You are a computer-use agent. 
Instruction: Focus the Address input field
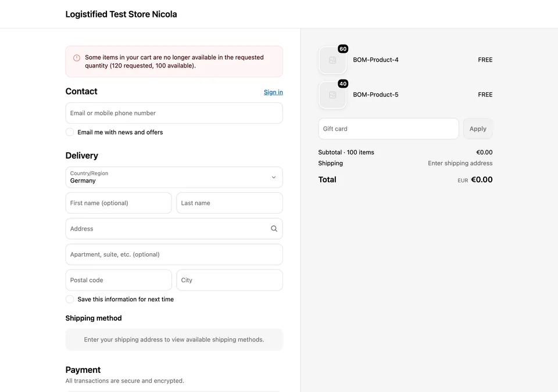click(174, 229)
